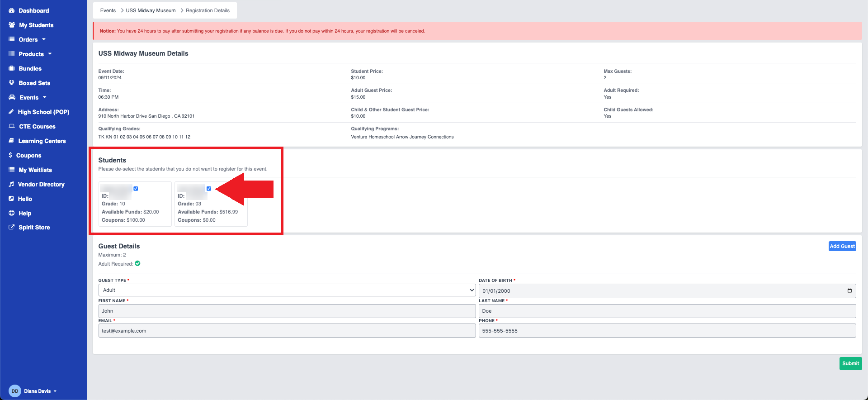Click the My Waitlists list icon

(x=12, y=170)
